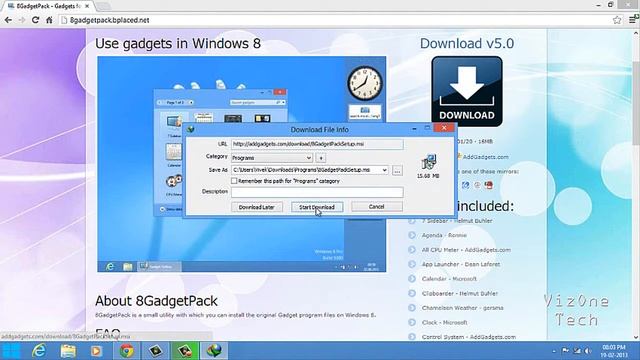The image size is (640, 360).
Task: Open the media player taskbar icon
Action: pos(97,351)
